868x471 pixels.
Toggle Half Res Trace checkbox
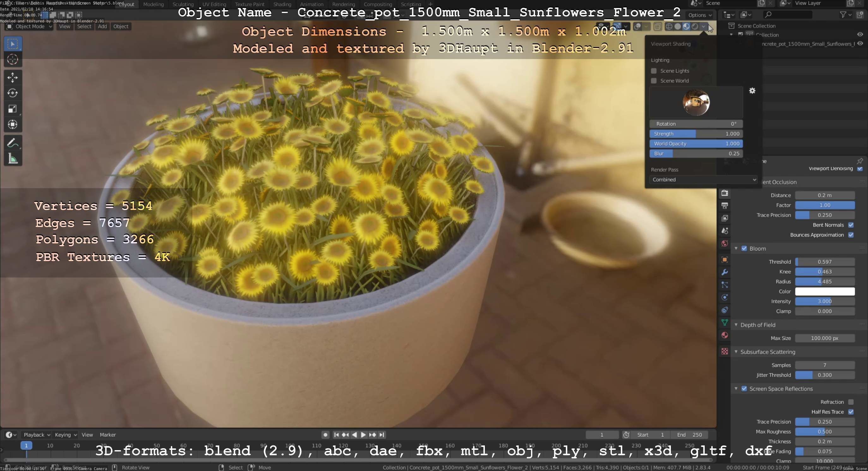pos(851,412)
